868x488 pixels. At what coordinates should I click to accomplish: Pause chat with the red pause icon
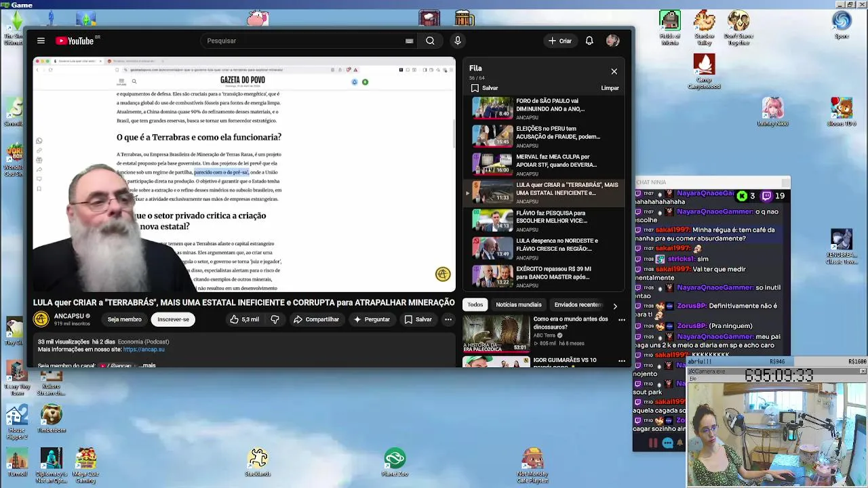(x=653, y=443)
